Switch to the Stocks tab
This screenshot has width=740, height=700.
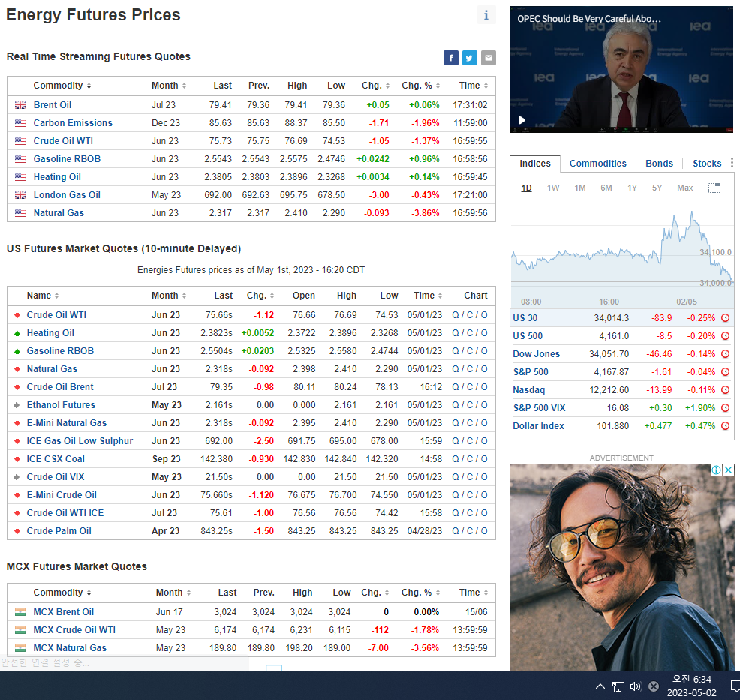pos(706,164)
